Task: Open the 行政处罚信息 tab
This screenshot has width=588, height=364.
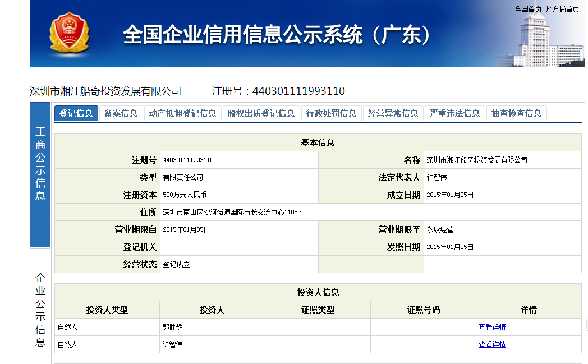Action: (x=331, y=113)
